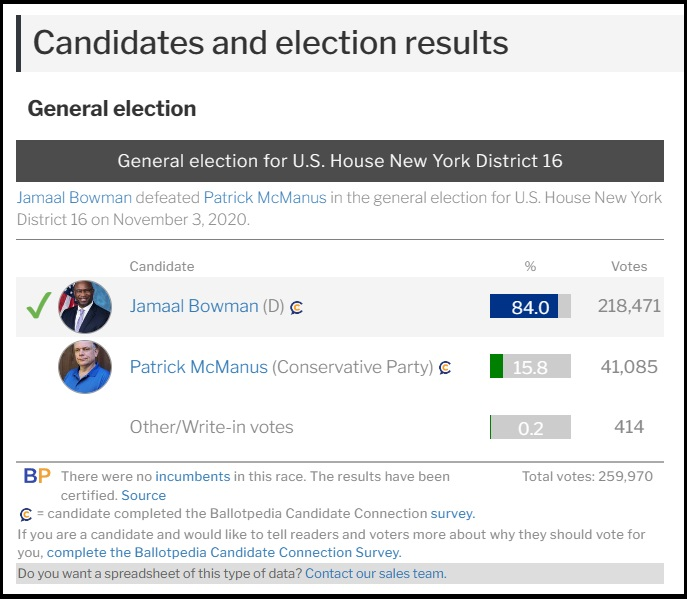Follow the incumbents link
687x599 pixels.
pos(193,476)
